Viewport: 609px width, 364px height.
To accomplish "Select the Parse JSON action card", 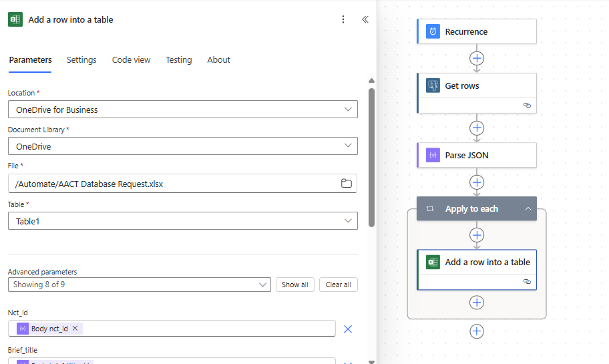I will tap(477, 155).
